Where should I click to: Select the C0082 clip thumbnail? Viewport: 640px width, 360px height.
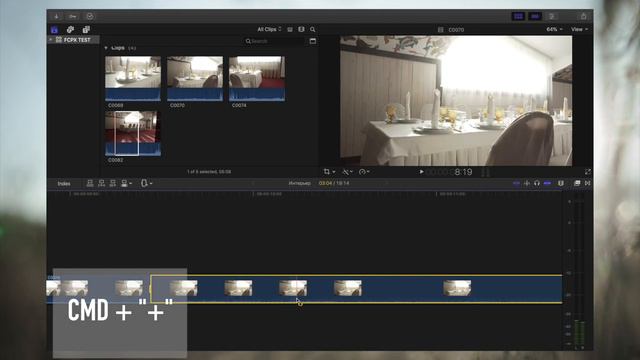[133, 133]
